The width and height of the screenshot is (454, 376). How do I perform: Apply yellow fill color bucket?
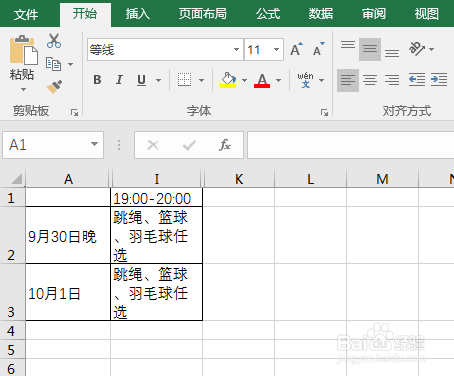point(228,80)
